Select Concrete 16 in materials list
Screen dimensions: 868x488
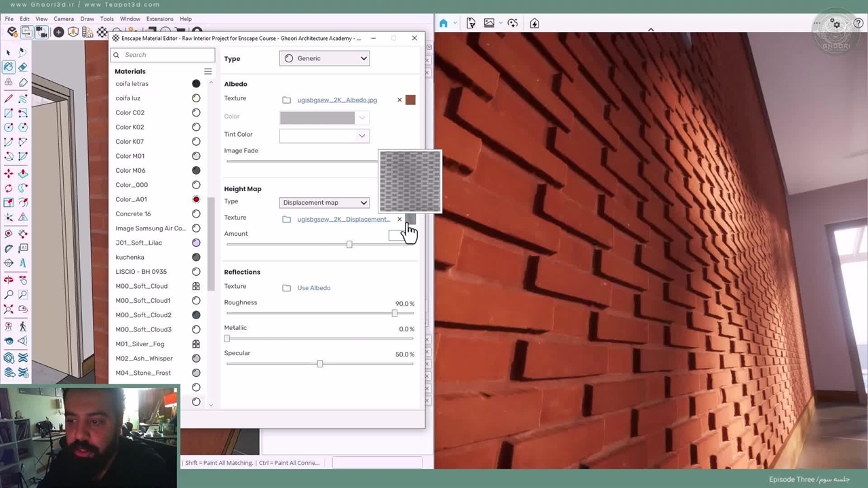tap(133, 213)
